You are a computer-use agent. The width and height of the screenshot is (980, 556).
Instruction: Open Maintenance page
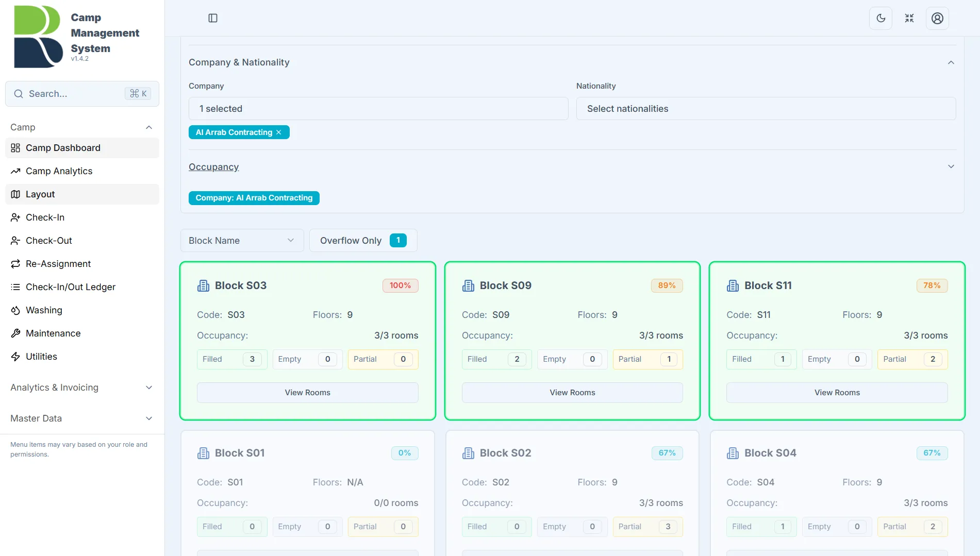coord(82,333)
